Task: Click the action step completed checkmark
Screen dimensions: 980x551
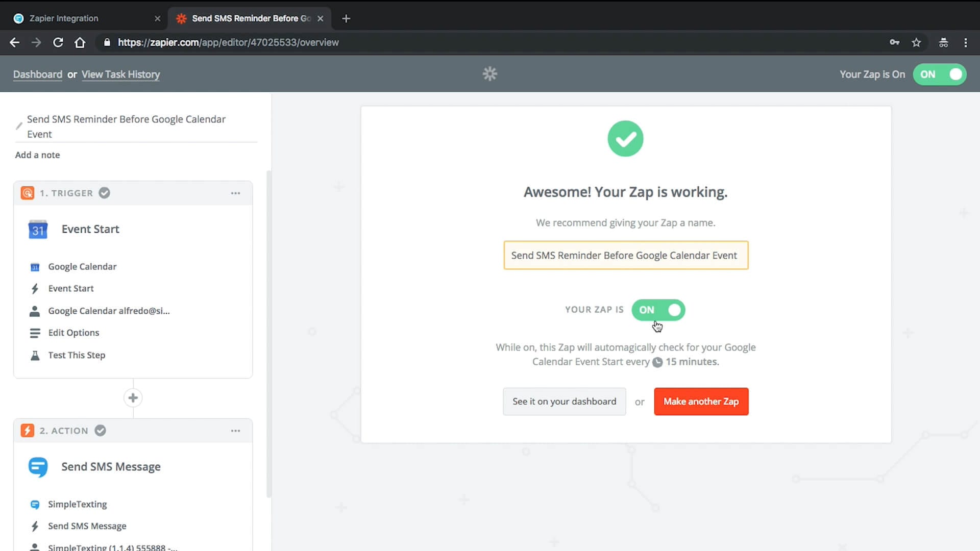Action: click(x=101, y=431)
